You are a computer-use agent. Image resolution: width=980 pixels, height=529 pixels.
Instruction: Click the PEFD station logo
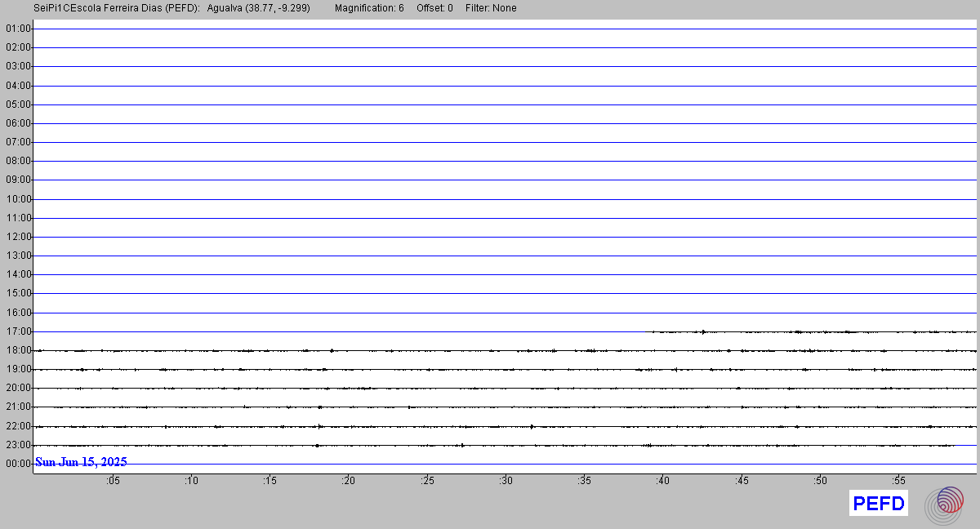879,504
